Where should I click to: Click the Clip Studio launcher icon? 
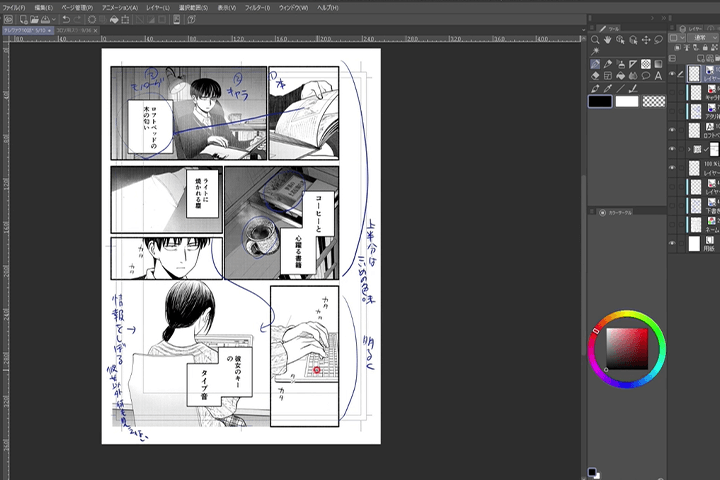click(8, 19)
